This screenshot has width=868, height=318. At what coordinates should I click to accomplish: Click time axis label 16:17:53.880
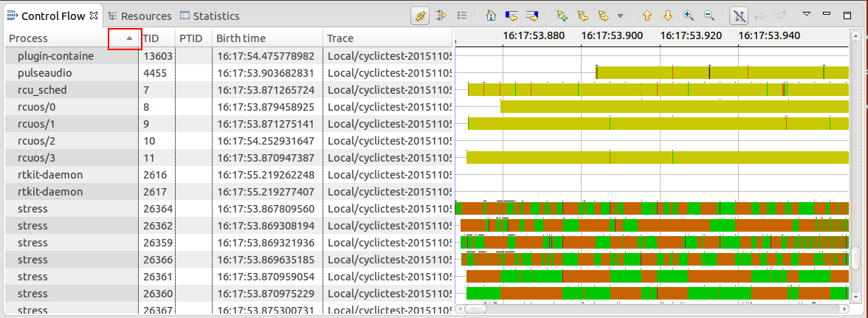534,36
